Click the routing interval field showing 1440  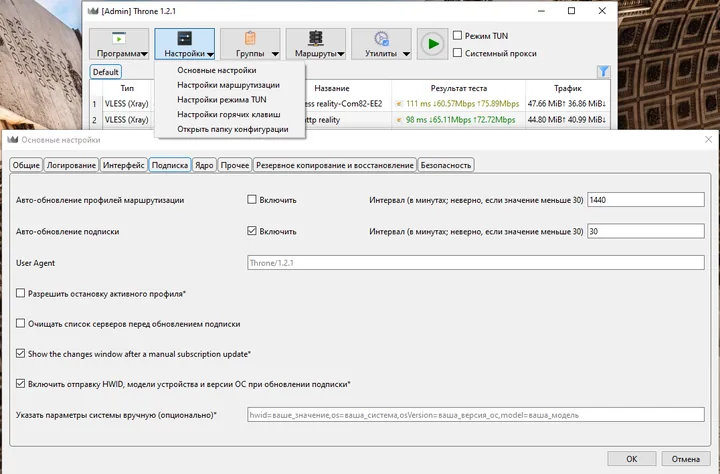point(646,199)
